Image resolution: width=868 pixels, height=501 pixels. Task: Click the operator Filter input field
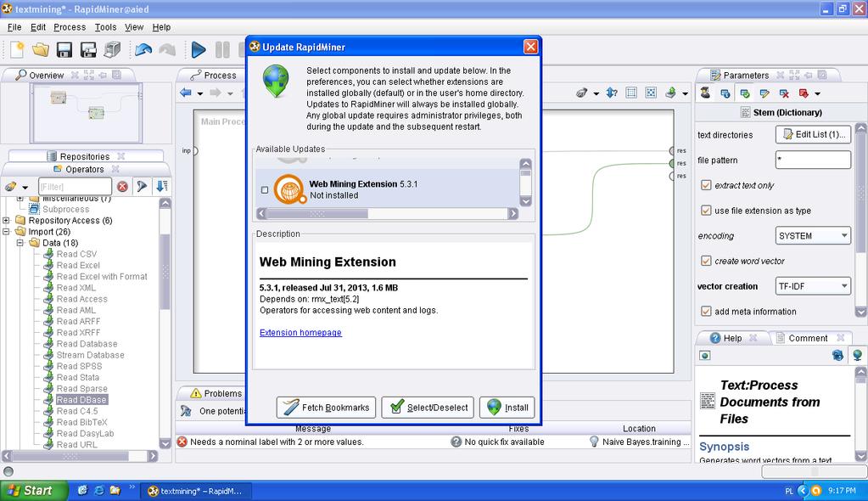pyautogui.click(x=75, y=187)
